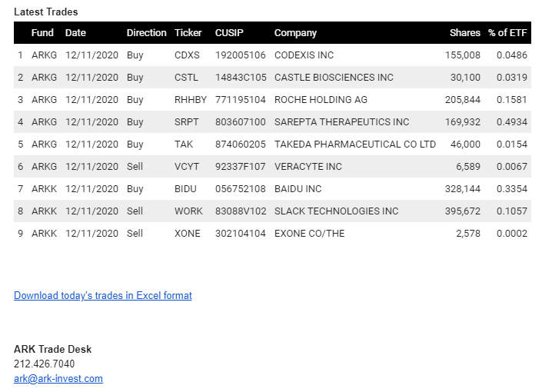The width and height of the screenshot is (552, 392).
Task: Click the 0.3354 percent of ETF value
Action: coord(512,189)
